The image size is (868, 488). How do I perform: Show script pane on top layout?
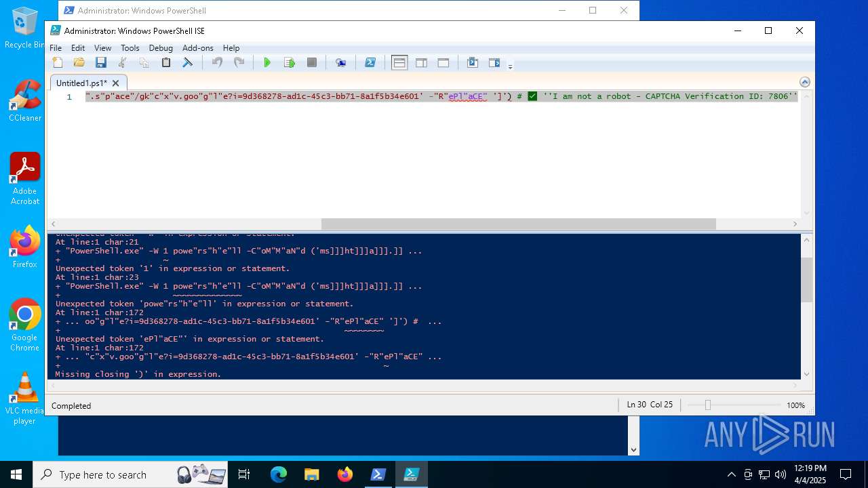coord(399,62)
